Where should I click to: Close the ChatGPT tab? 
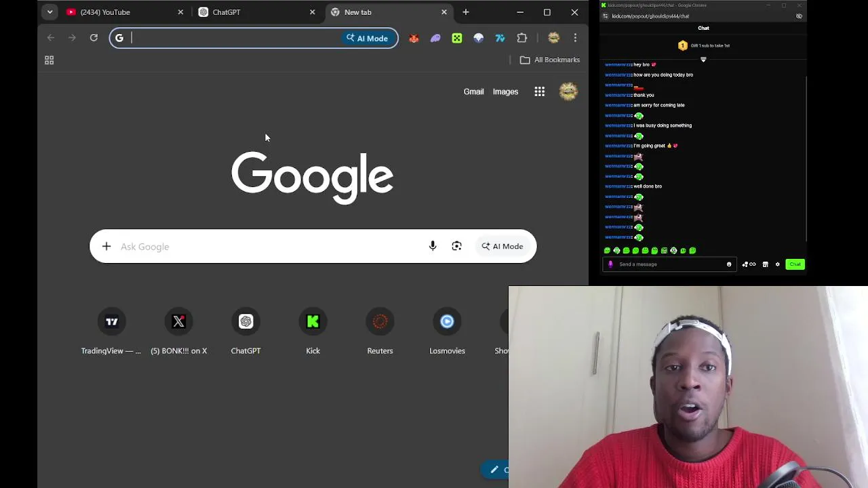pos(313,12)
